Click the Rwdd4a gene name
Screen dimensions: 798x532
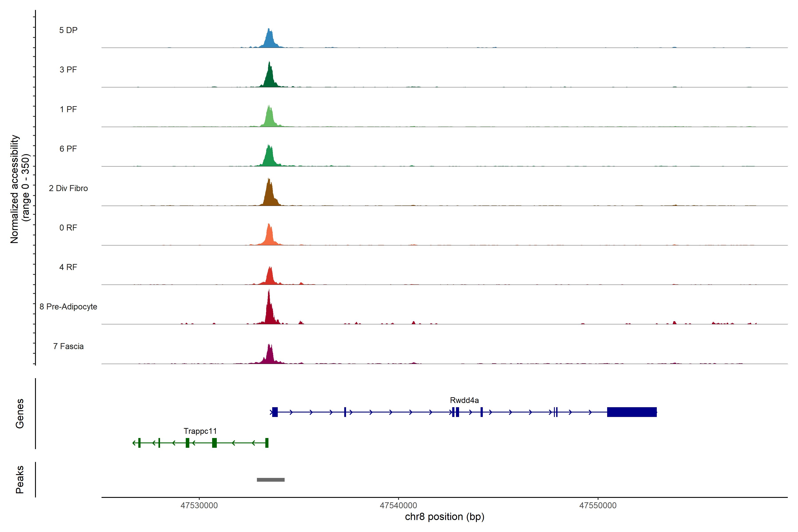pyautogui.click(x=464, y=400)
